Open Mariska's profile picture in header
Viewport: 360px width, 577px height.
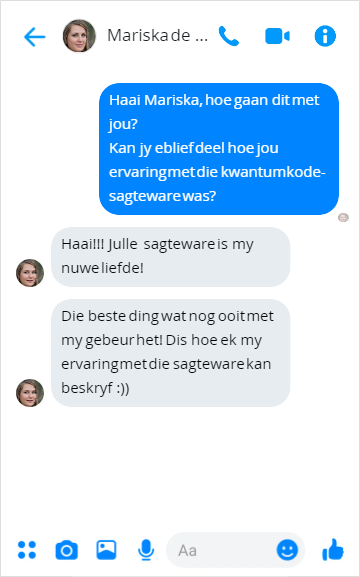point(79,36)
